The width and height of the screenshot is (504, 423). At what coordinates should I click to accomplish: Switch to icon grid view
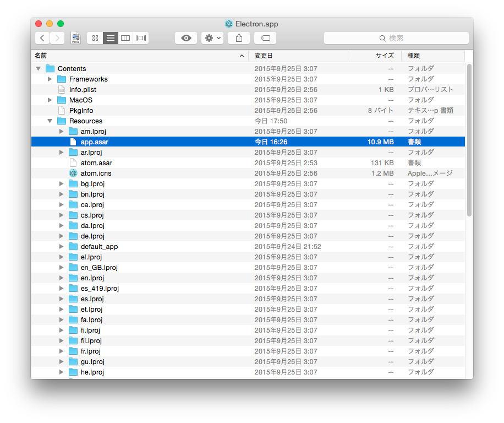click(95, 38)
